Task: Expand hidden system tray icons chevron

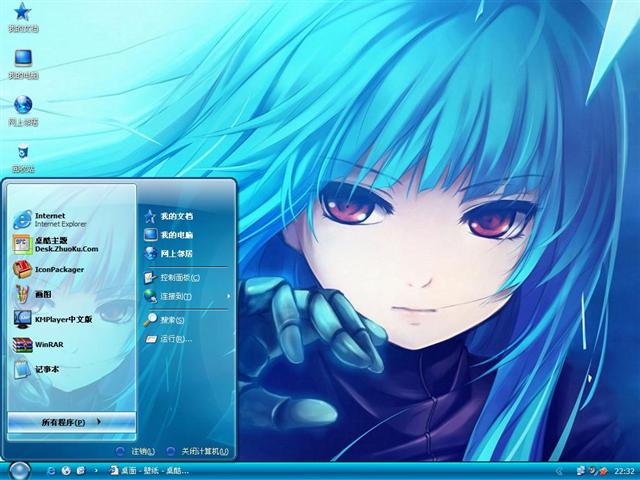Action: click(559, 471)
